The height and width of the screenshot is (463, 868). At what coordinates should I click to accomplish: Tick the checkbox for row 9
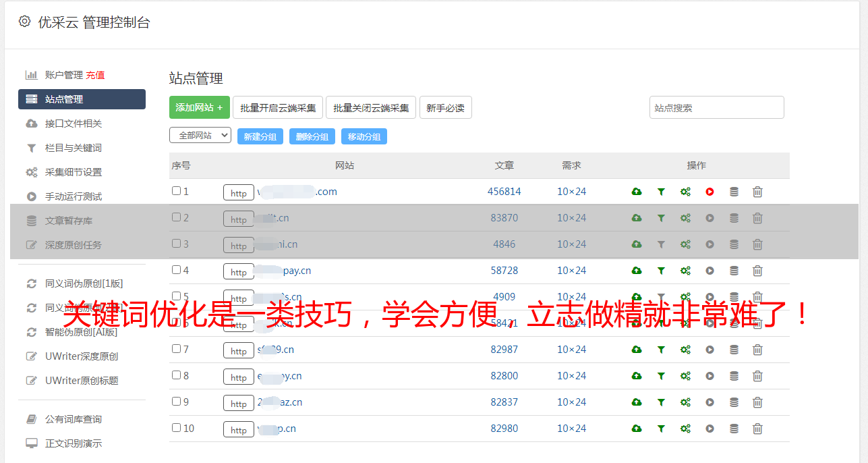point(176,402)
